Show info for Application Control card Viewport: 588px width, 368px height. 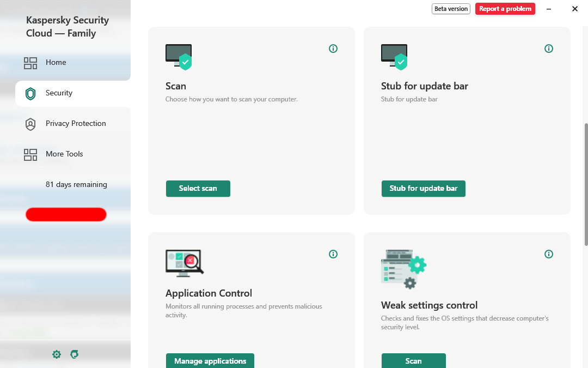[x=333, y=254]
